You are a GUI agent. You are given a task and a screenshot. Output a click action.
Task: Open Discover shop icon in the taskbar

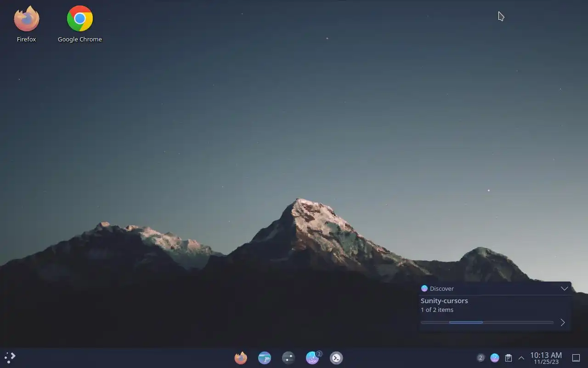tap(312, 358)
